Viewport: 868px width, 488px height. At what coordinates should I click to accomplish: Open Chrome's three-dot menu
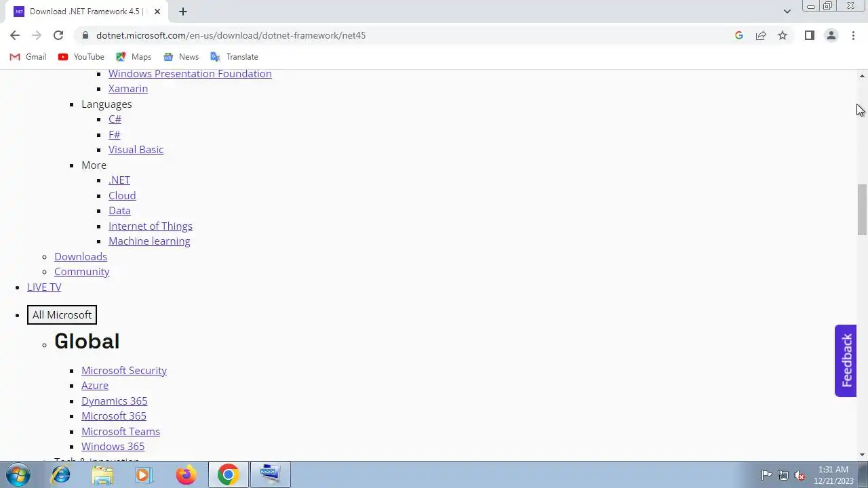853,35
